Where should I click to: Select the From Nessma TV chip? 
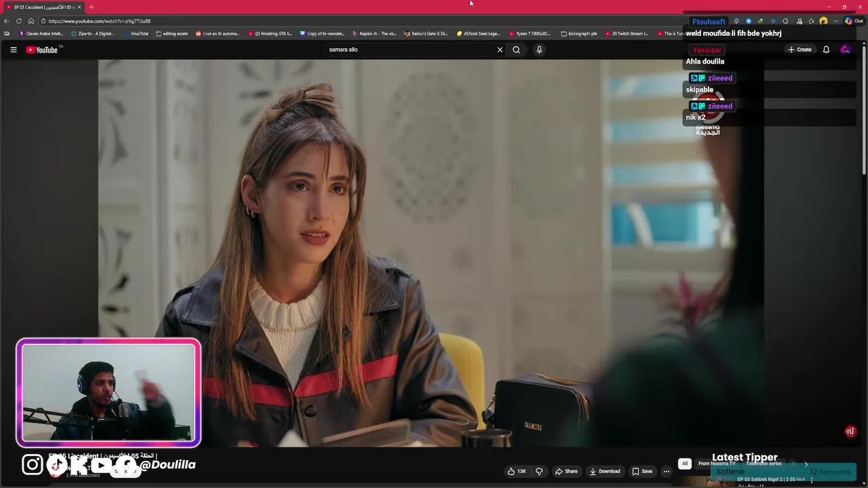point(717,464)
